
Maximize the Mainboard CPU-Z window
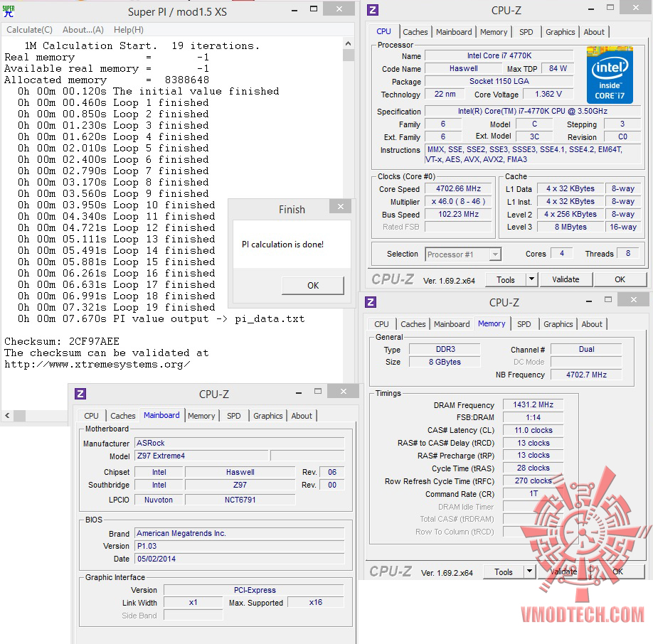[x=318, y=391]
